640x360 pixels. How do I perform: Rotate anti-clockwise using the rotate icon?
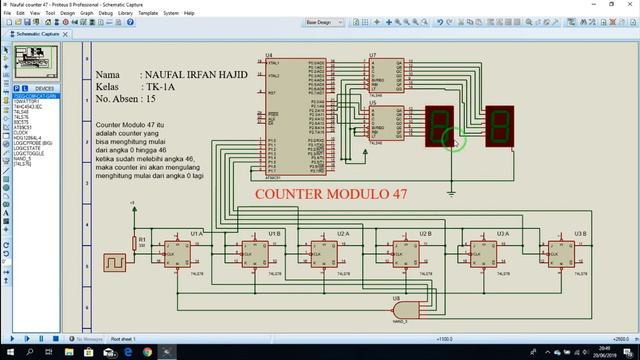click(x=6, y=253)
